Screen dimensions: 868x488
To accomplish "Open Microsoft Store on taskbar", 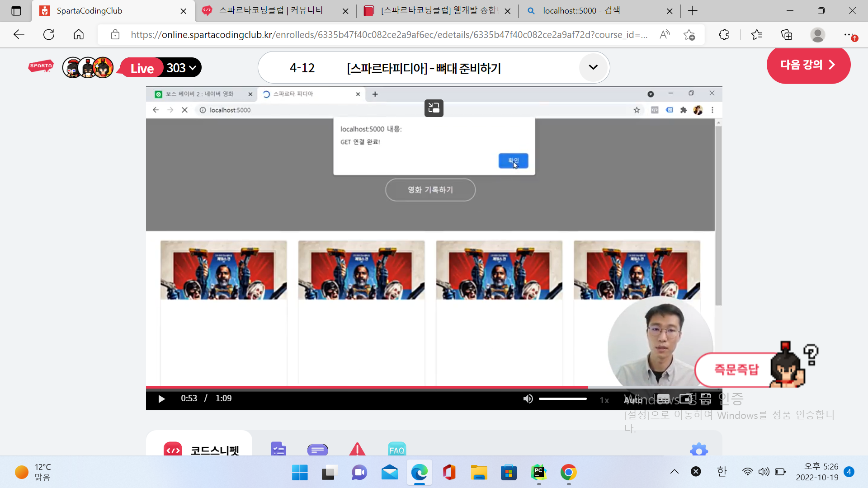I will point(509,473).
